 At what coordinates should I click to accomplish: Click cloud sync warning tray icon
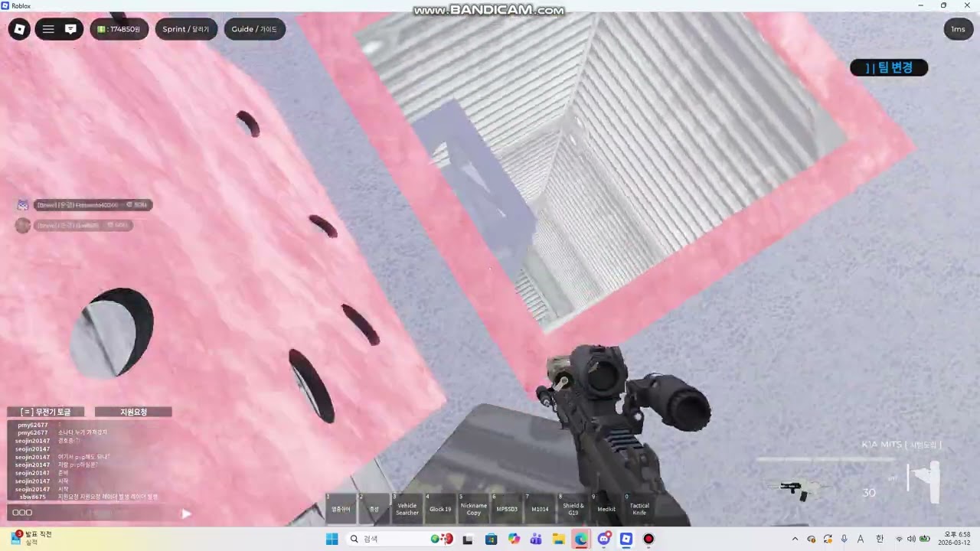[812, 539]
